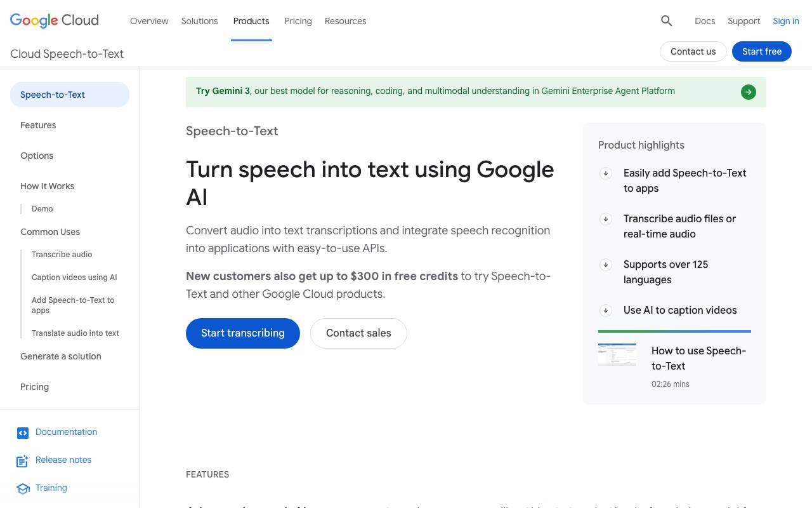The width and height of the screenshot is (812, 508).
Task: Open the Documentation link
Action: pyautogui.click(x=66, y=432)
